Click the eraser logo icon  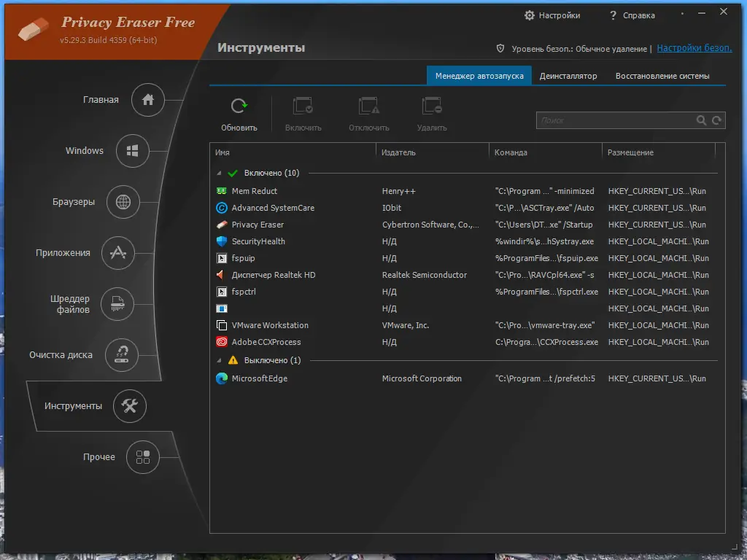tap(34, 28)
